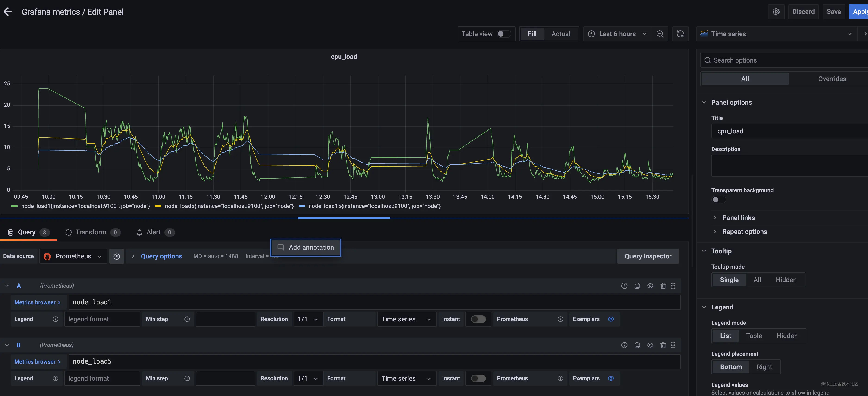Image resolution: width=868 pixels, height=396 pixels.
Task: Refresh dashboard with circular arrows icon
Action: (x=680, y=34)
